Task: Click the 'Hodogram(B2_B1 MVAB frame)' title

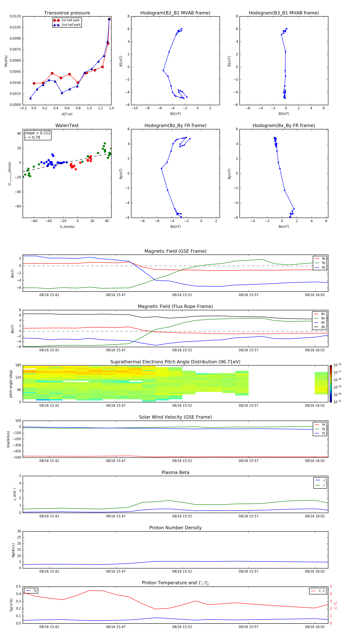Action: click(x=175, y=13)
